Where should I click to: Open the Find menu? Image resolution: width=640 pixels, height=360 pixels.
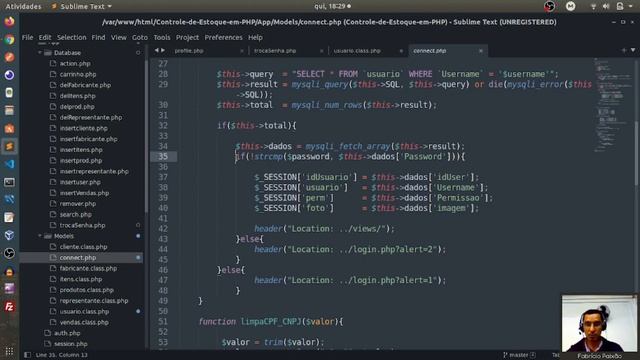[x=98, y=37]
